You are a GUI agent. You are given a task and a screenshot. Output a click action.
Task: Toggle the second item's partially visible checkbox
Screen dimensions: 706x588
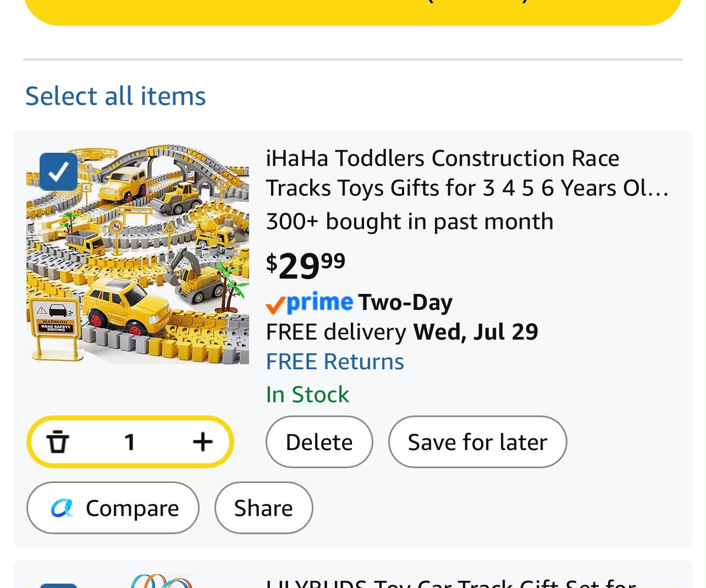coord(59,586)
